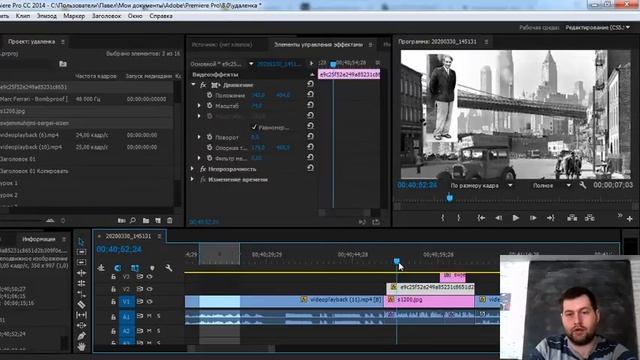The image size is (640, 360).
Task: Add a marker in the timeline header
Action: point(152,268)
